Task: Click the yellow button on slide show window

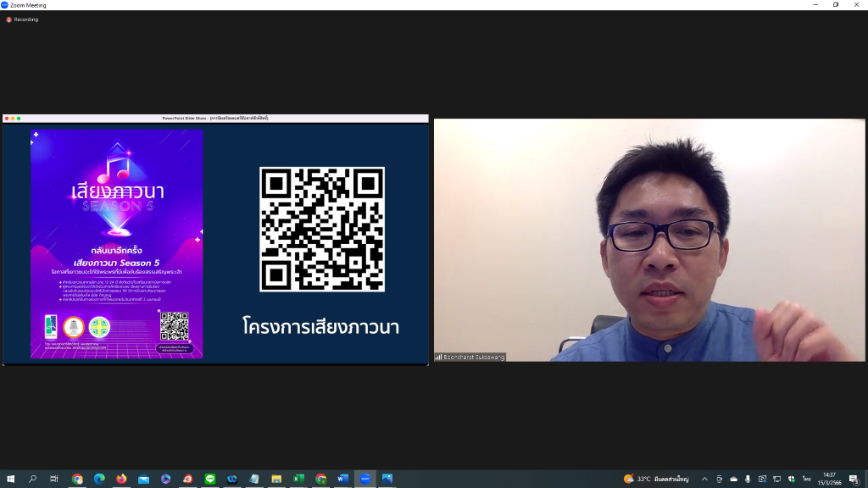Action: click(x=13, y=119)
